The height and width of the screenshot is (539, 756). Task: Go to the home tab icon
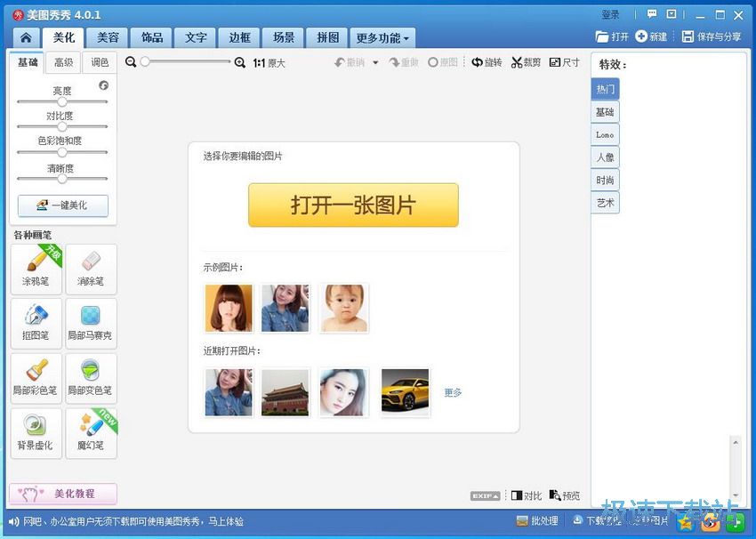pos(26,37)
